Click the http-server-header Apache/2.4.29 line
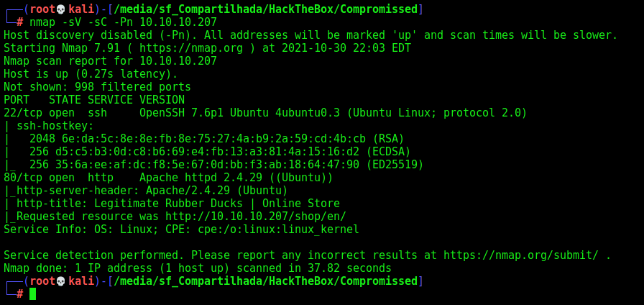Image resolution: width=644 pixels, height=305 pixels. click(146, 191)
